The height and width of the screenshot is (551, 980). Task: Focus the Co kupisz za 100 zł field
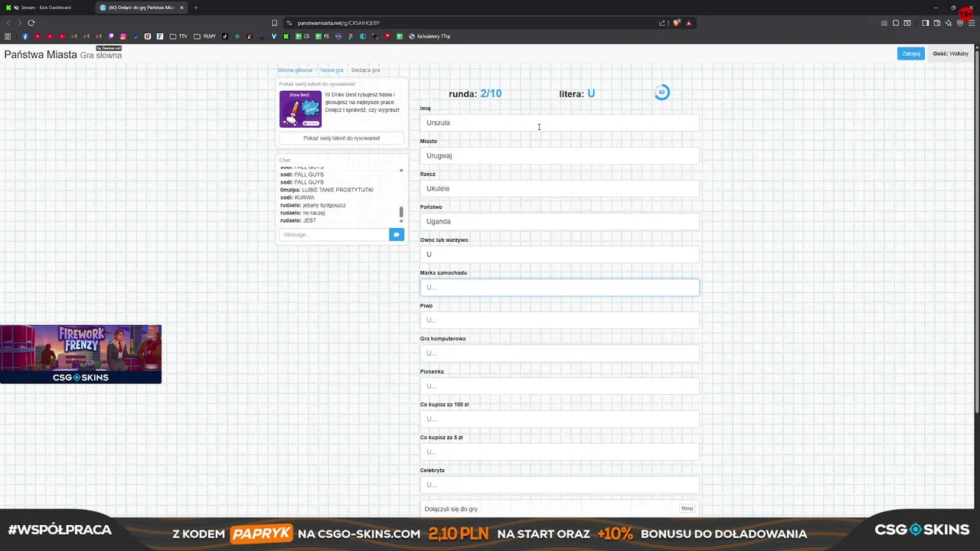(x=560, y=419)
